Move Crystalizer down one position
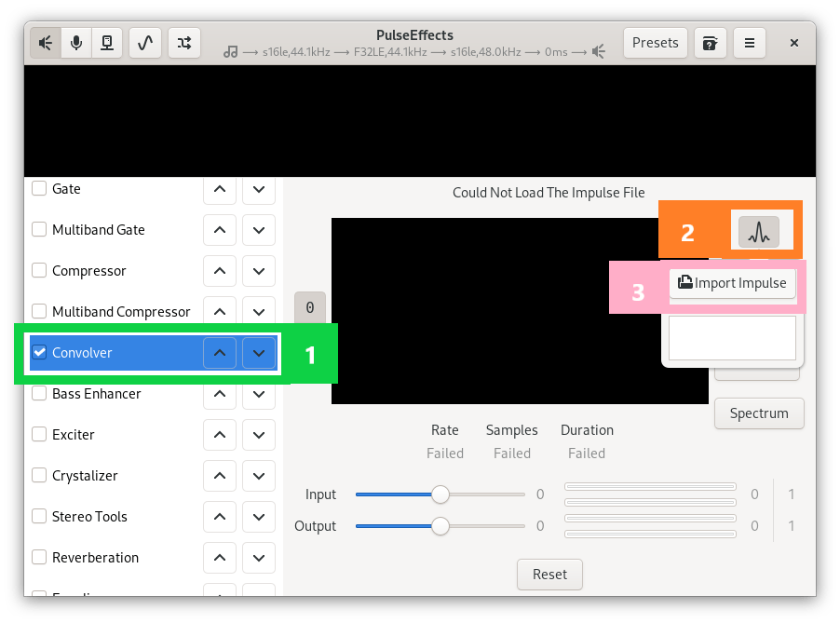This screenshot has width=840, height=623. point(259,476)
